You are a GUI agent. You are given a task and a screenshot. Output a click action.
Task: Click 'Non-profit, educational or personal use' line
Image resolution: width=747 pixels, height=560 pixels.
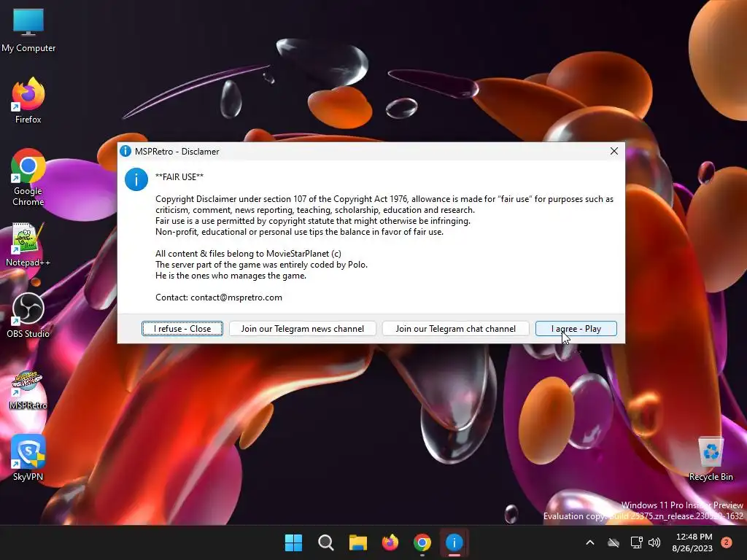(299, 231)
